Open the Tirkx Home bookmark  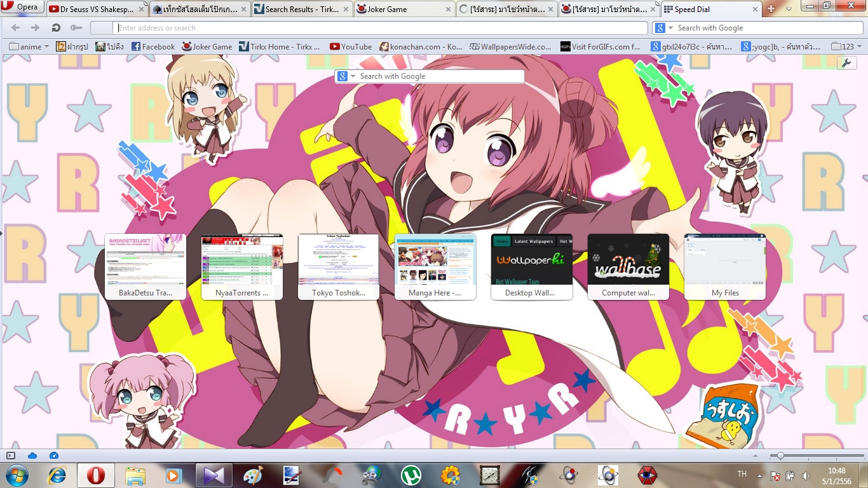click(280, 46)
